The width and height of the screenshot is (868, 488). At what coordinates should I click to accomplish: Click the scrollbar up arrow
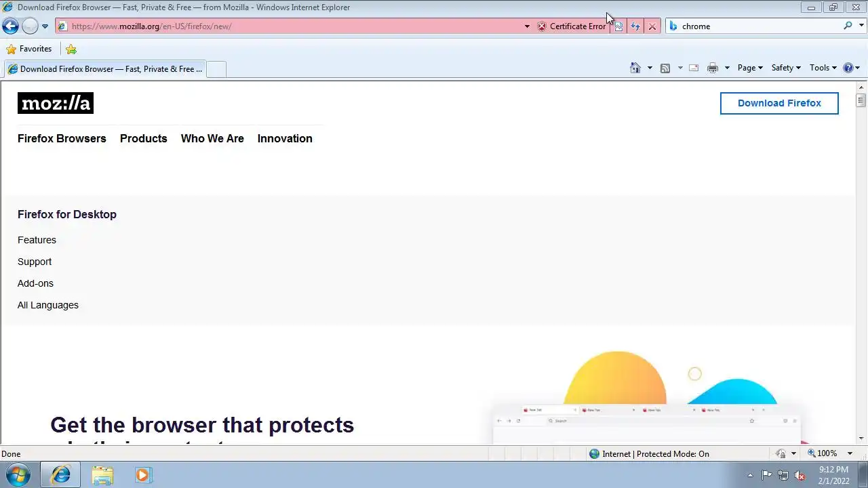click(861, 87)
